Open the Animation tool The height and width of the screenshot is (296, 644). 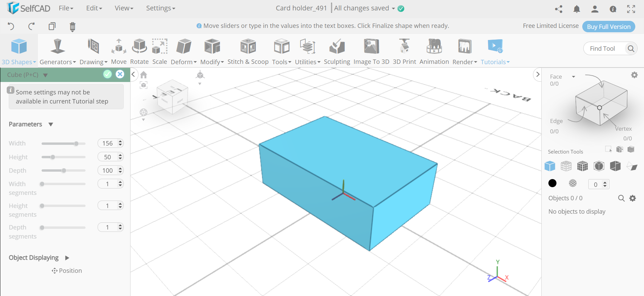[434, 52]
